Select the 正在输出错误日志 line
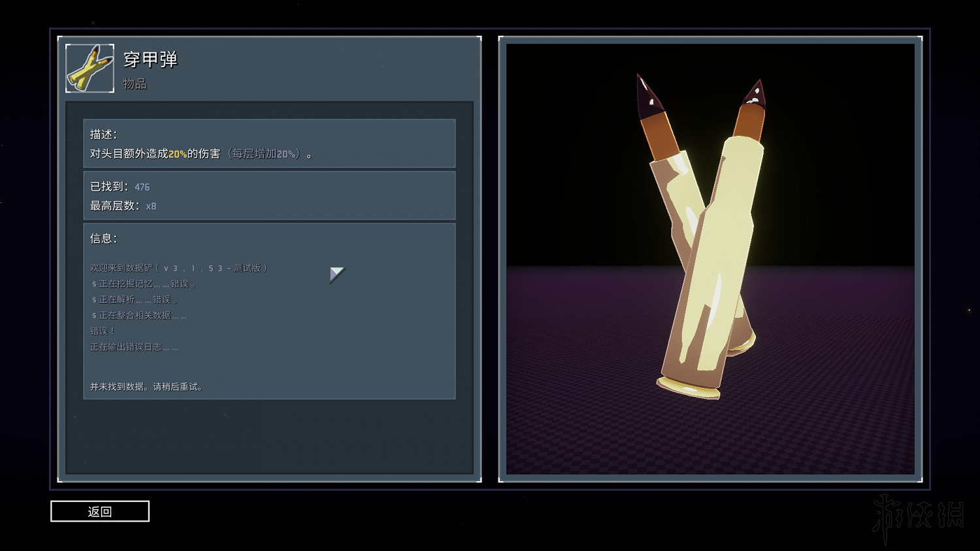This screenshot has width=980, height=551. [134, 347]
